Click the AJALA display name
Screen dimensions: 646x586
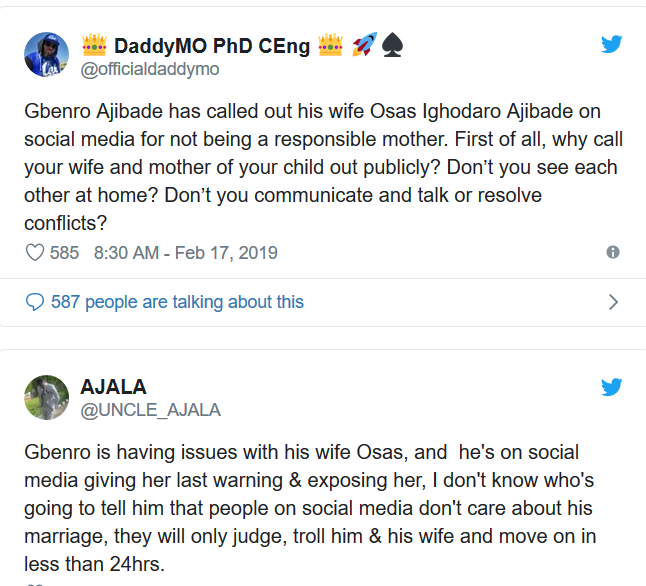113,387
